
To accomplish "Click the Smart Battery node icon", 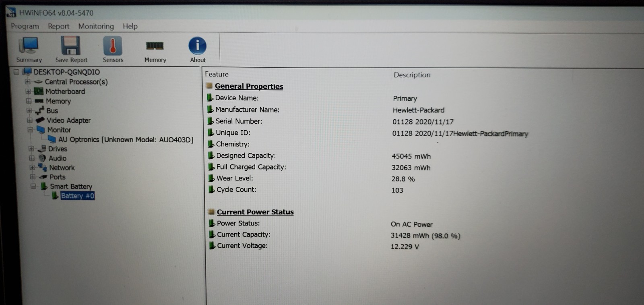I will click(x=44, y=186).
